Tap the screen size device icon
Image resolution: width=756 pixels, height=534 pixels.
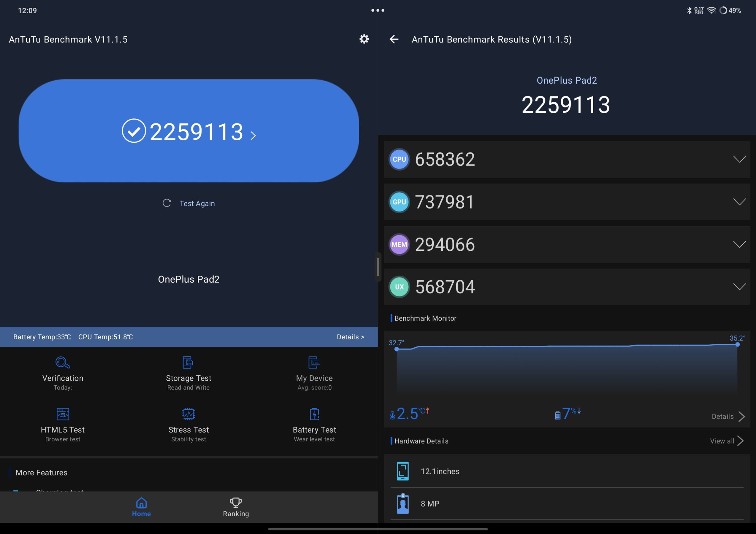pos(403,471)
